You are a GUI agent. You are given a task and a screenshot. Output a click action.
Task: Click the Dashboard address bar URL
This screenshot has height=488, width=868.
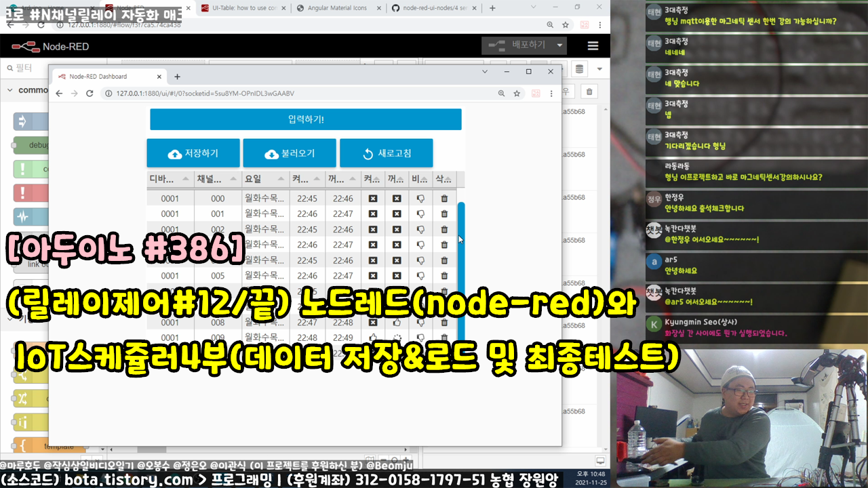[205, 94]
